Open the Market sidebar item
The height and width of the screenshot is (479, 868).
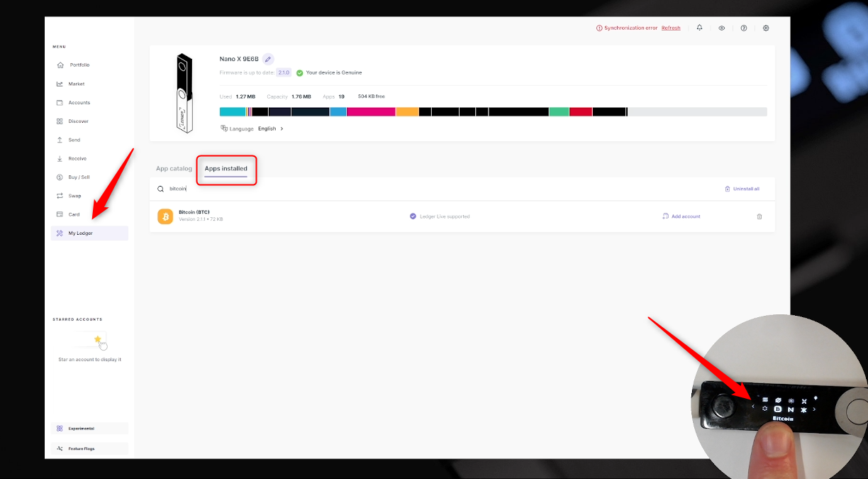coord(76,84)
